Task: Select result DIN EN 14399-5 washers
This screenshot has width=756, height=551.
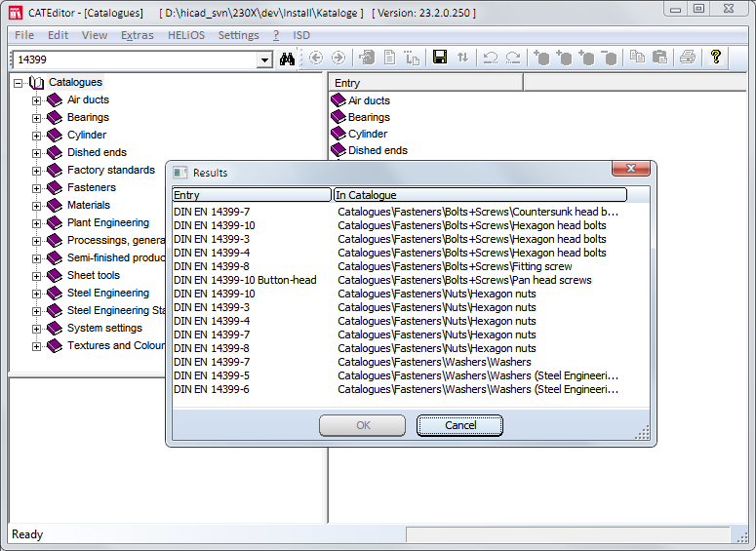Action: [211, 375]
